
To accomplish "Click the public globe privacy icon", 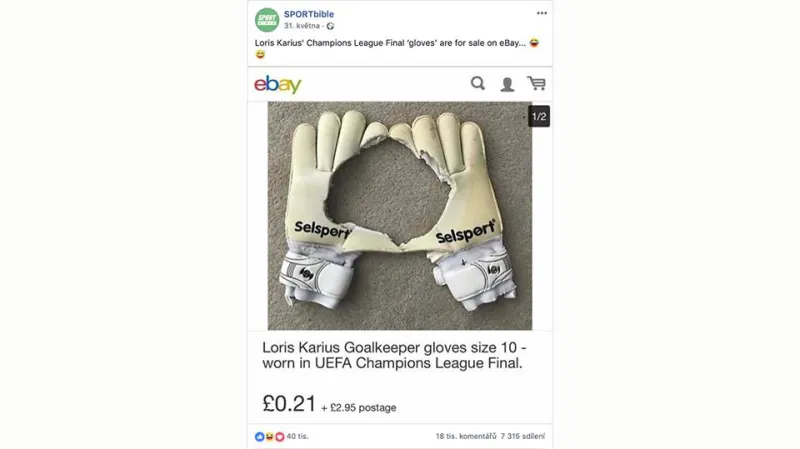I will 330,26.
